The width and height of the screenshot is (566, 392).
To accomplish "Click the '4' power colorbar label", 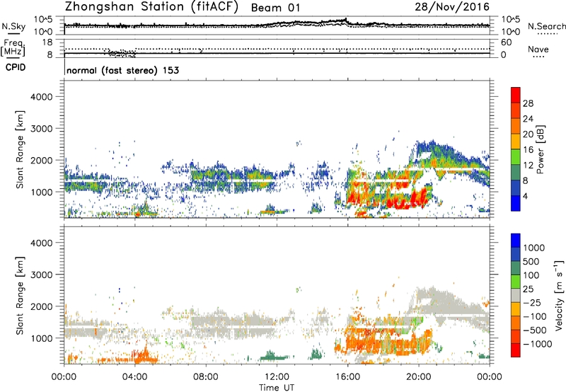I will pos(526,197).
